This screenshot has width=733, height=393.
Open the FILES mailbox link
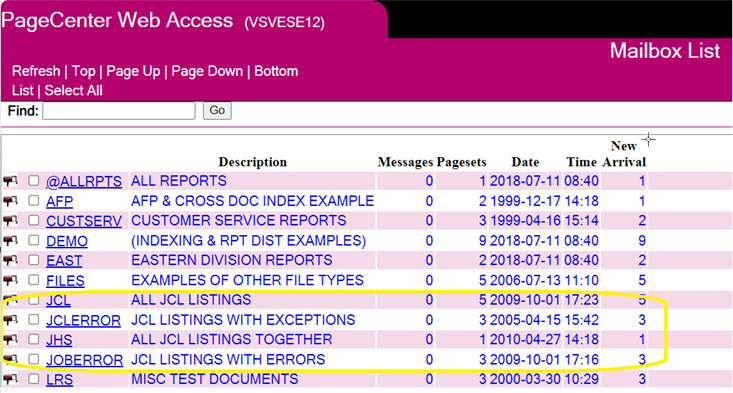pos(65,281)
